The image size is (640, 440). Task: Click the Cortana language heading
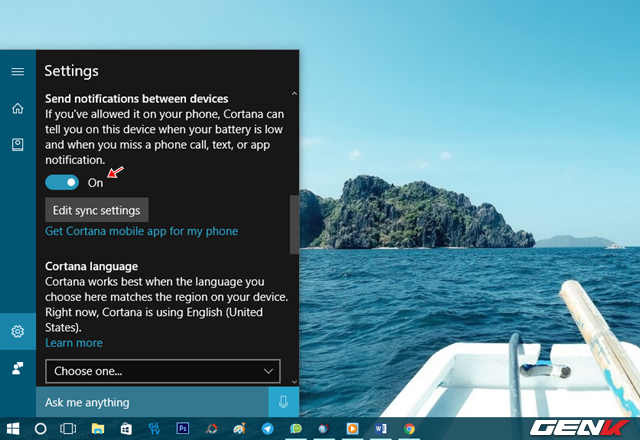91,267
